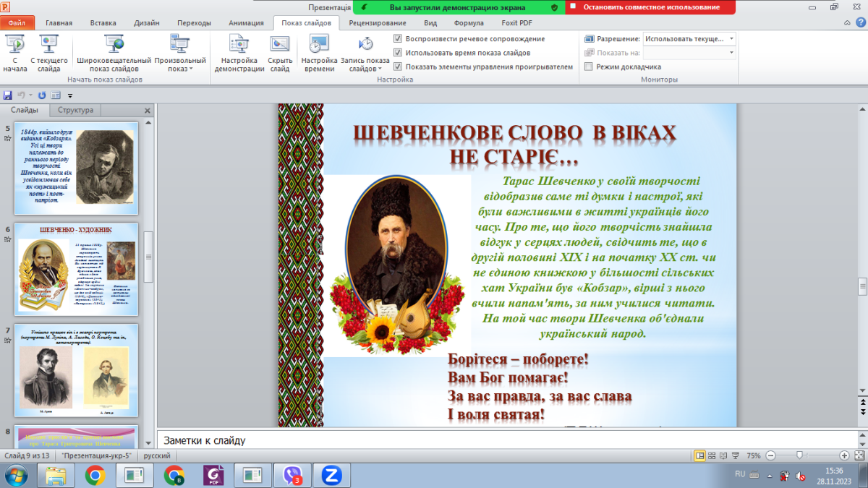Open the 'Структура' outline pane tab
Image resolution: width=868 pixels, height=488 pixels.
pos(76,111)
